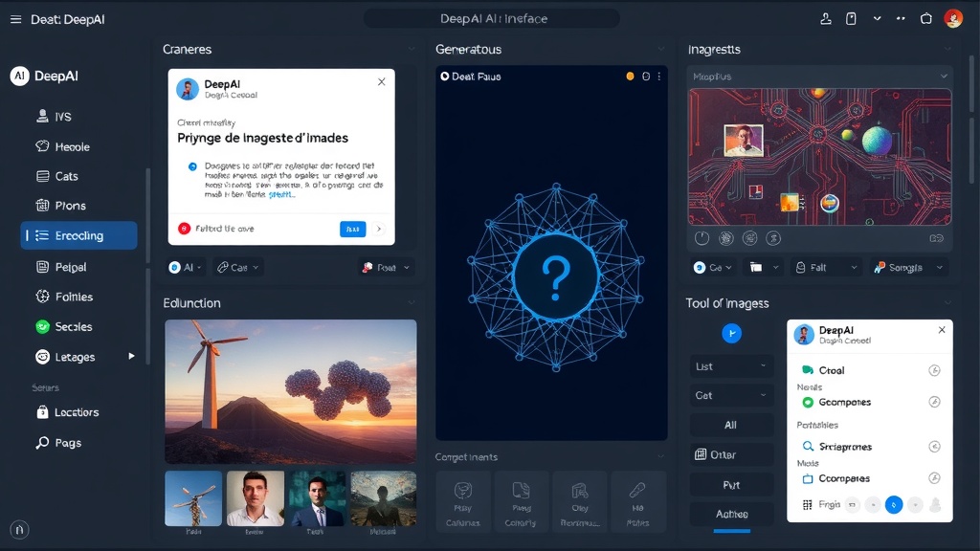Click the blue circular icon under Tool of Imagess
The height and width of the screenshot is (551, 980).
731,333
